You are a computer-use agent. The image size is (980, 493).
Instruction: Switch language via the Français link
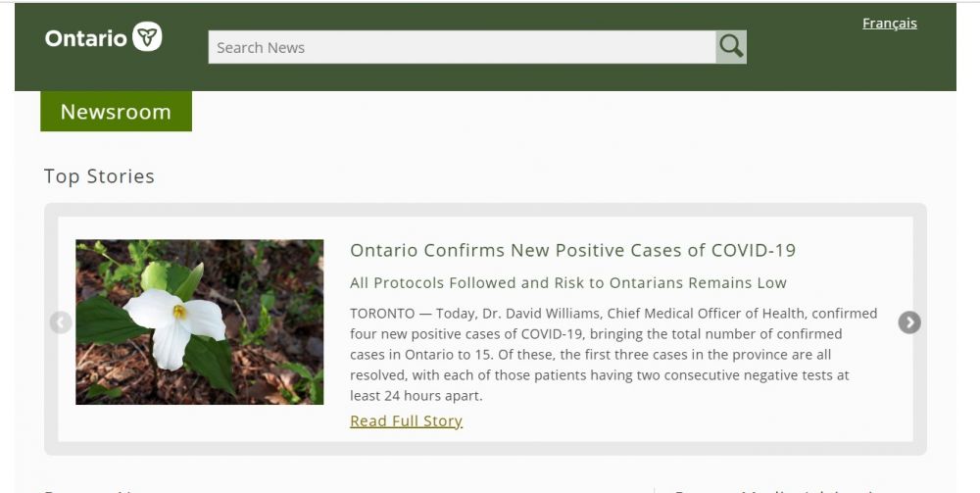point(889,24)
